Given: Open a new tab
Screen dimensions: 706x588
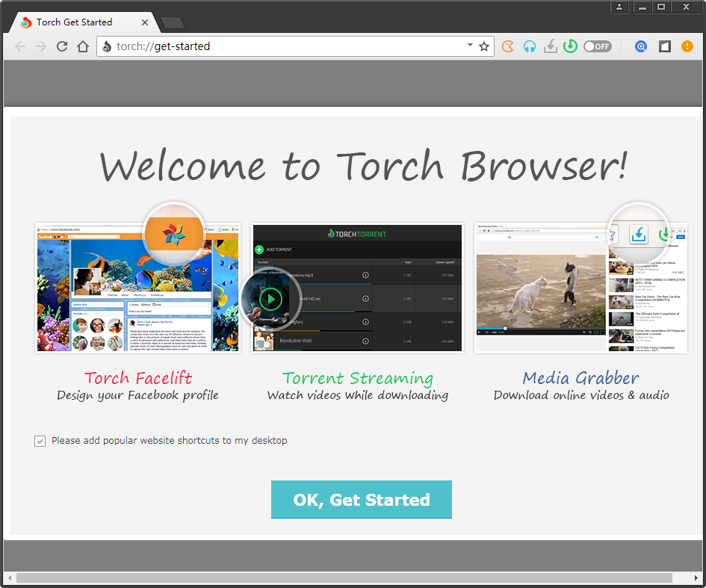Looking at the screenshot, I should pyautogui.click(x=173, y=22).
